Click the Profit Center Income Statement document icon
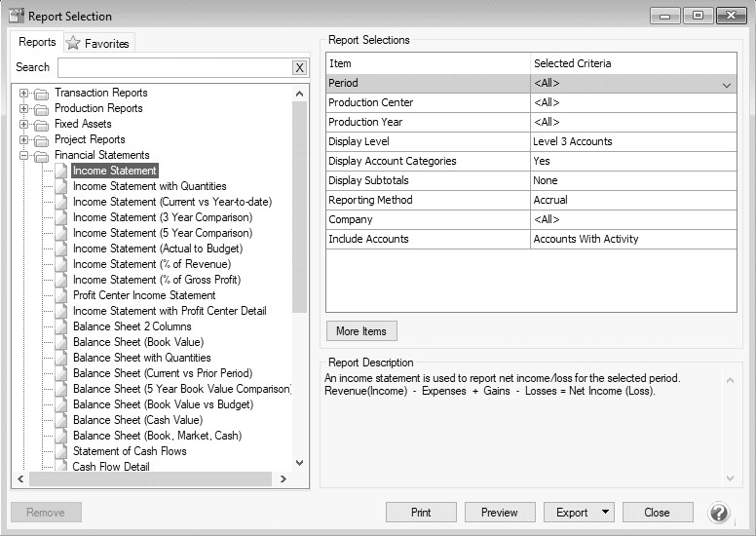This screenshot has width=756, height=536. [x=60, y=295]
